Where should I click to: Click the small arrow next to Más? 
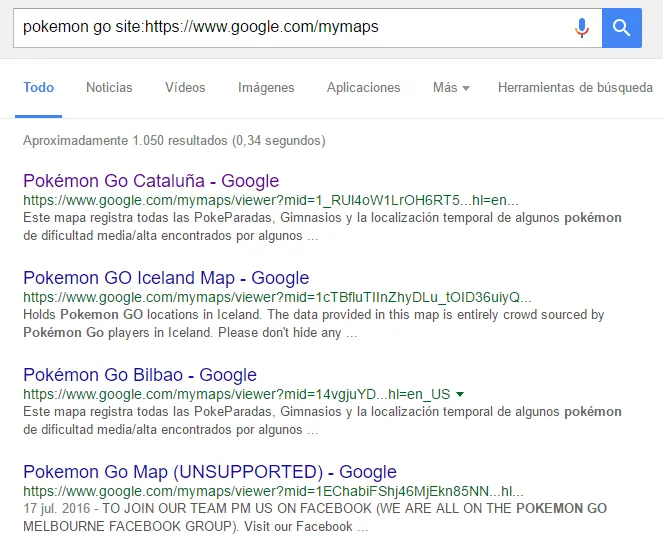[x=466, y=88]
